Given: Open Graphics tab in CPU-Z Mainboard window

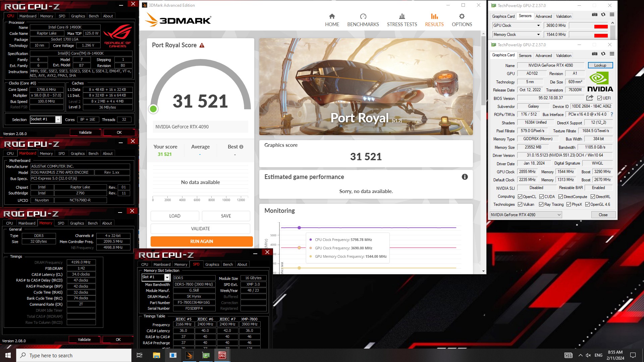Looking at the screenshot, I should coord(77,154).
